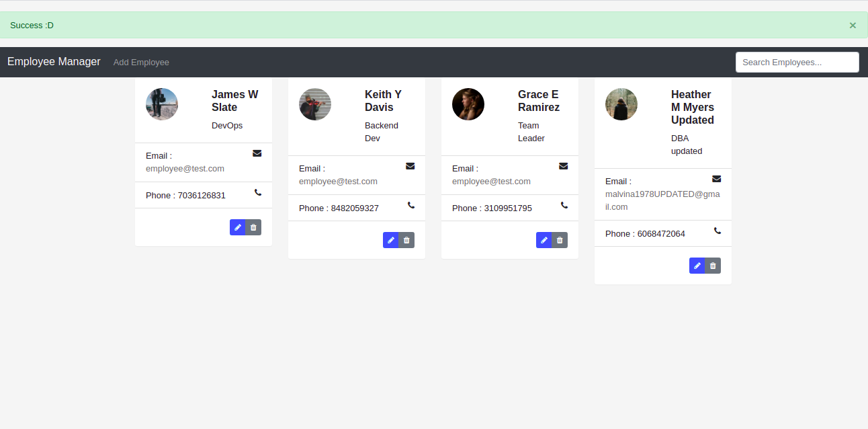This screenshot has height=429, width=868.
Task: Open Grace E Ramirez's employee@test.com email link
Action: [x=491, y=182]
